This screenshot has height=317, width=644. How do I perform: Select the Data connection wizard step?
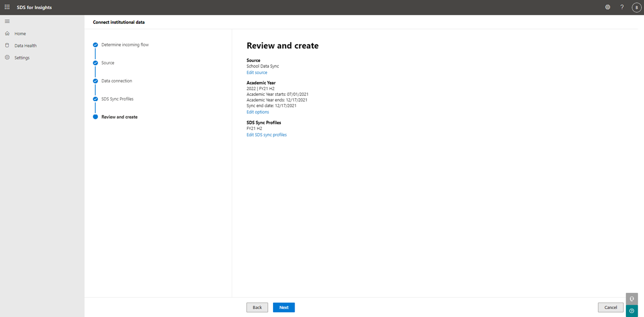point(117,81)
